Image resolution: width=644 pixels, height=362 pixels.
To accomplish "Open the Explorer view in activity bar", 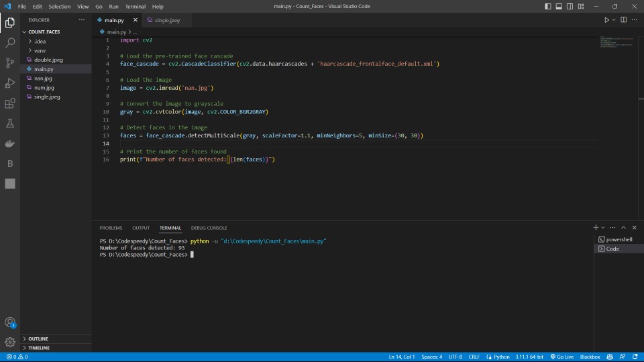I will point(10,23).
